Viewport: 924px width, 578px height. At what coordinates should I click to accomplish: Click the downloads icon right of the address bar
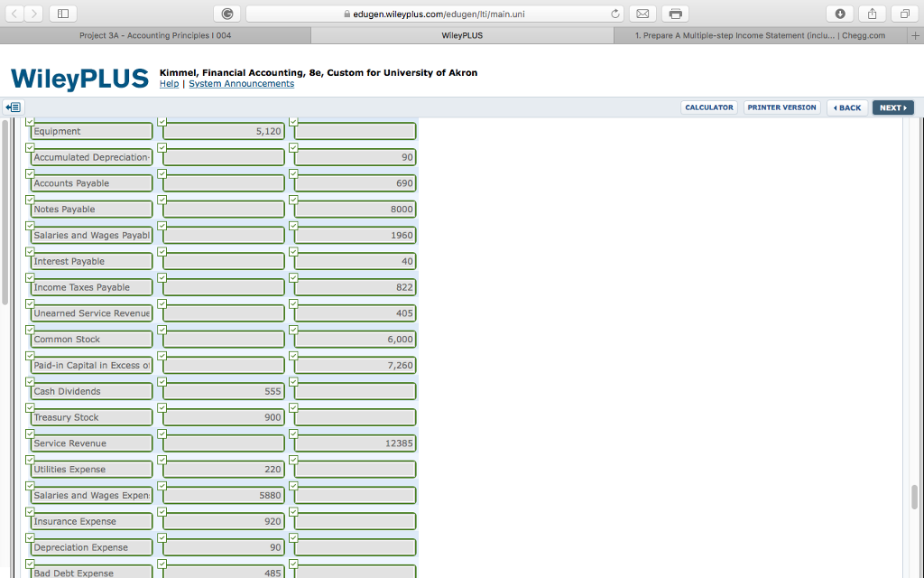839,14
